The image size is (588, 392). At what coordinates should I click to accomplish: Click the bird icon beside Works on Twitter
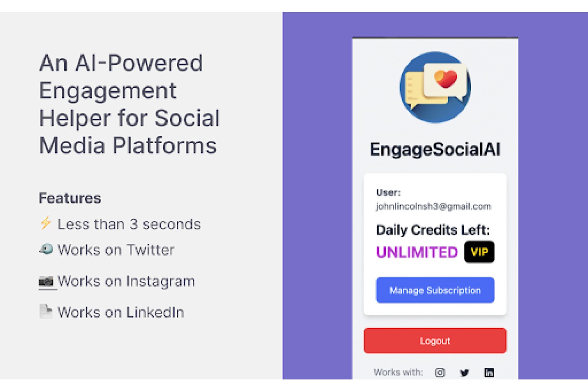46,249
